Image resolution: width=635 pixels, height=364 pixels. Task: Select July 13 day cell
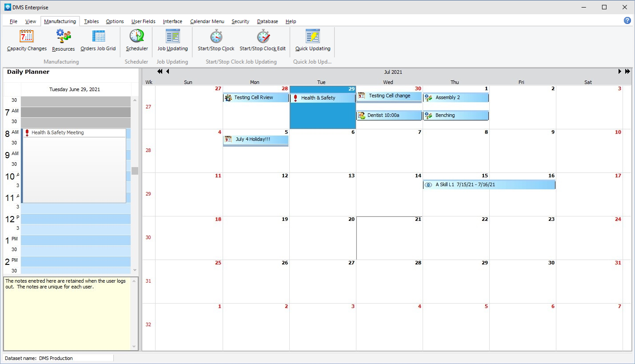[323, 195]
